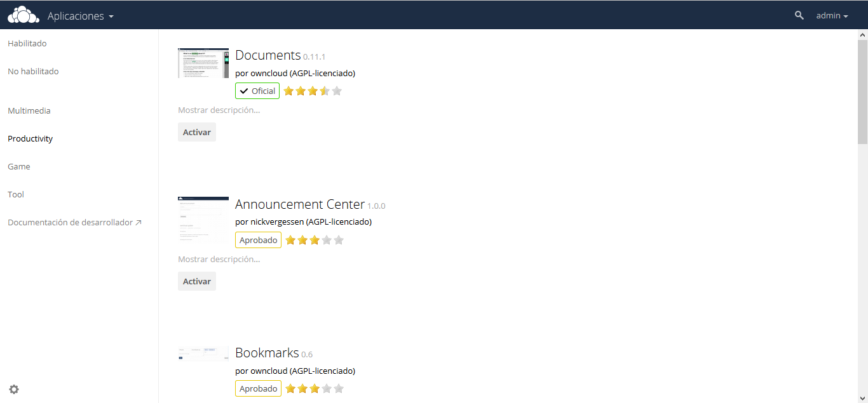The width and height of the screenshot is (868, 403).
Task: Open the settings gear icon in sidebar
Action: tap(14, 389)
